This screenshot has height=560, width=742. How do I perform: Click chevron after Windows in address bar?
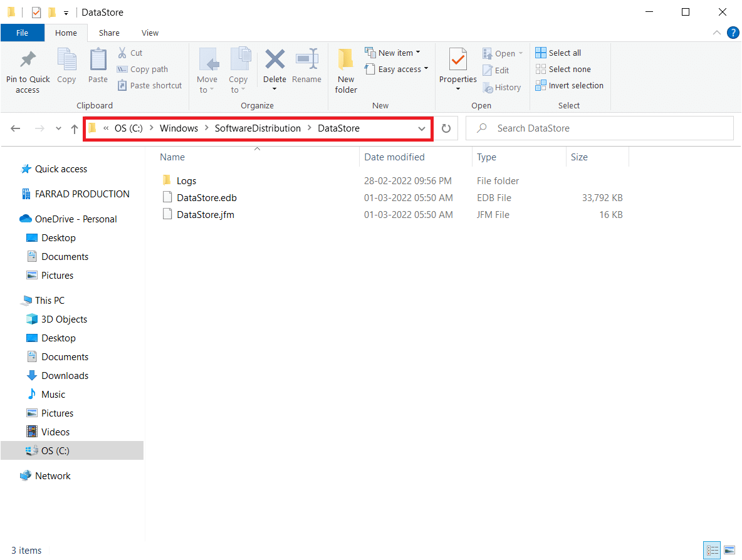[x=207, y=128]
